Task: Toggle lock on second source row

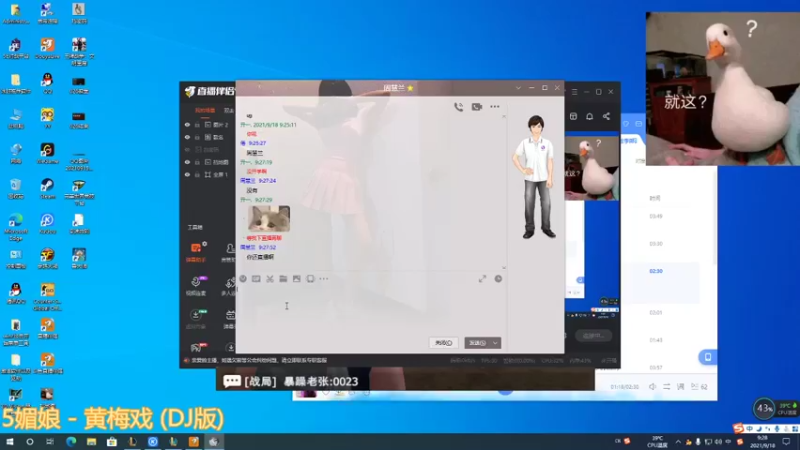Action: [197, 137]
